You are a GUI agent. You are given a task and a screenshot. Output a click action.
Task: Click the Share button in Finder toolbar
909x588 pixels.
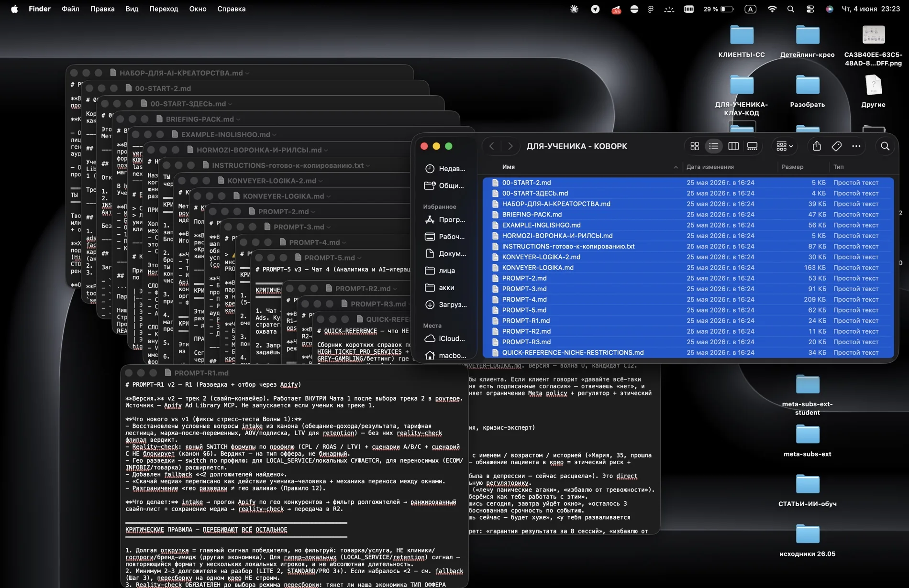[817, 146]
